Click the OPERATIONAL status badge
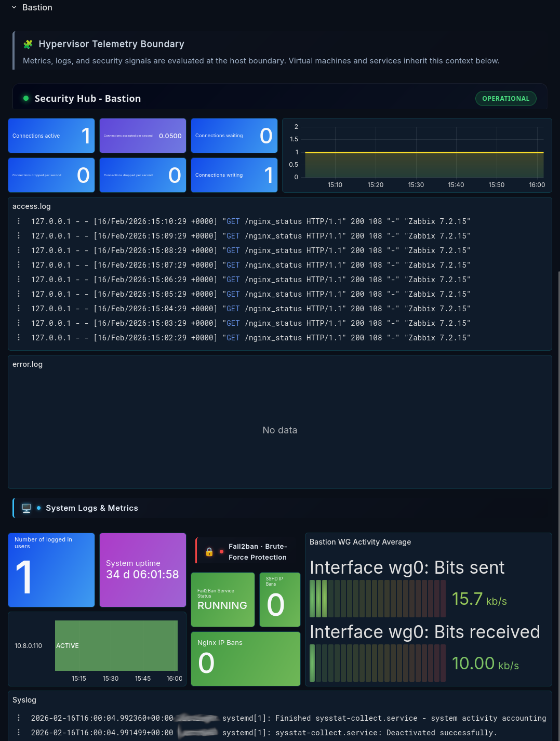The width and height of the screenshot is (560, 741). (x=505, y=99)
